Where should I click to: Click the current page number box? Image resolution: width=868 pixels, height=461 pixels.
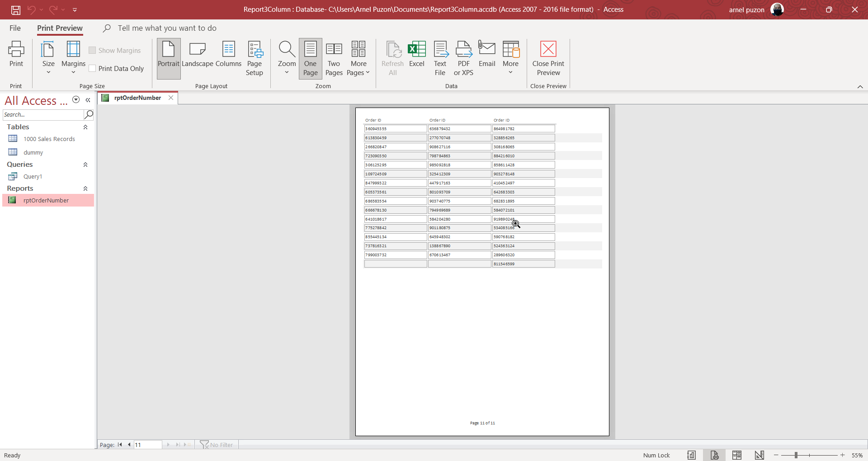147,445
